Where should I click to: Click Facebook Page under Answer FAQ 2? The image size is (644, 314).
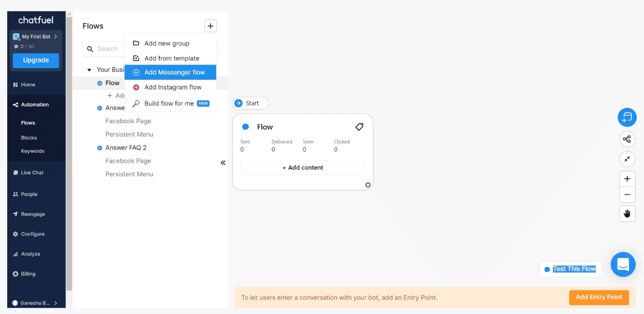click(x=128, y=161)
